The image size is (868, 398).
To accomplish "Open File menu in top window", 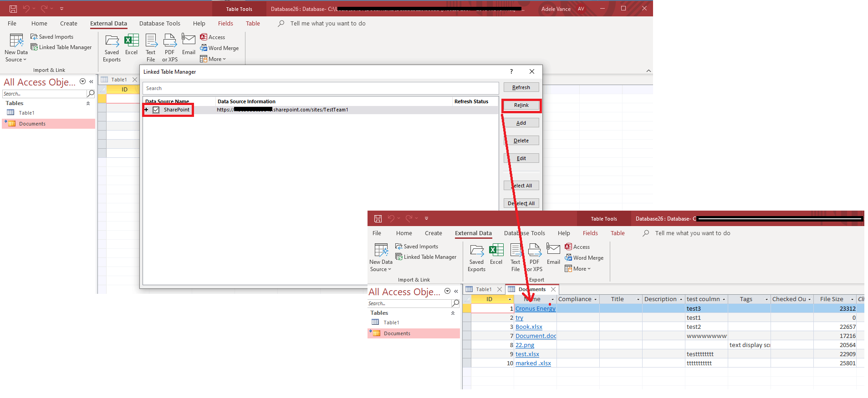I will [x=12, y=24].
